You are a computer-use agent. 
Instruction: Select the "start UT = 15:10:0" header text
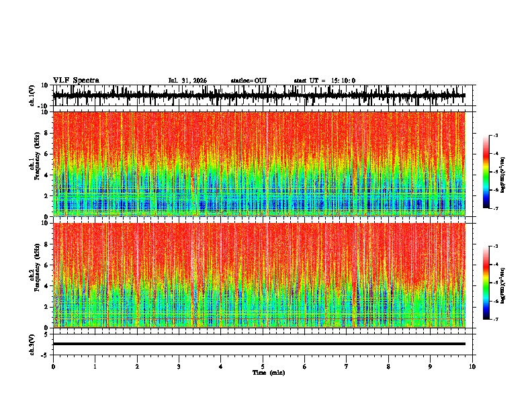pyautogui.click(x=324, y=81)
